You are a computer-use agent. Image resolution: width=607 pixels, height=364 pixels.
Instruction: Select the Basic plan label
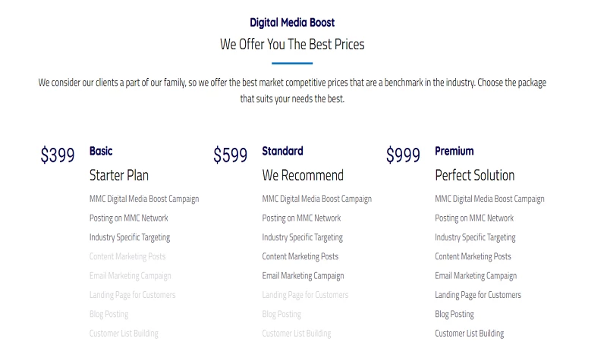(101, 151)
